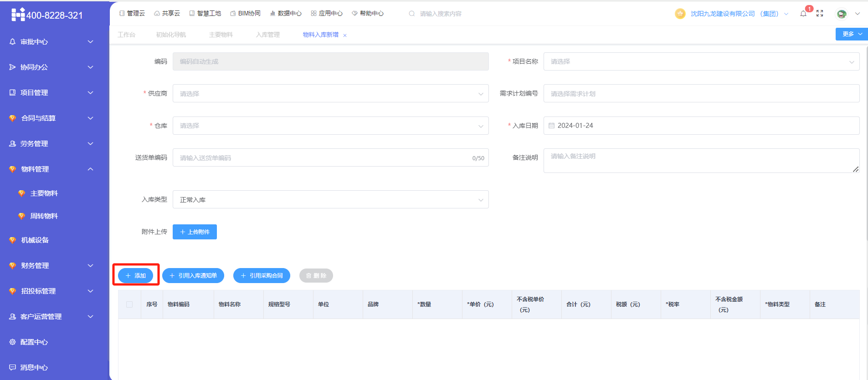
Task: Click the book icon beside 项目管理
Action: tap(12, 92)
